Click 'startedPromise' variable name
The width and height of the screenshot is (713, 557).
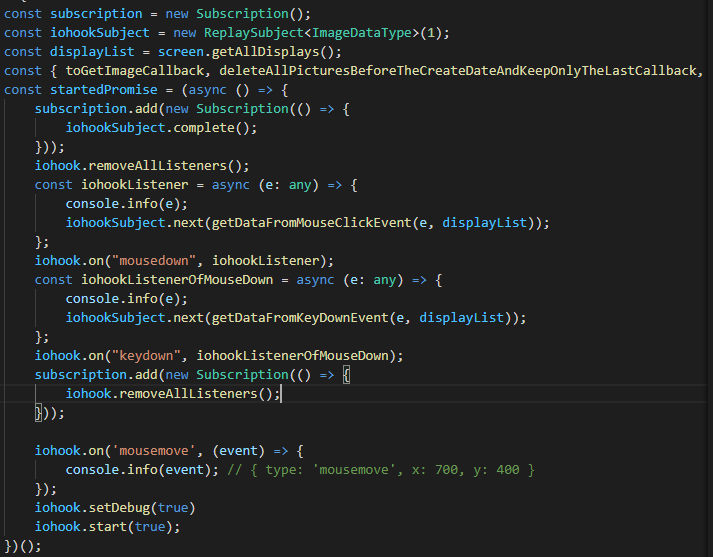click(104, 90)
